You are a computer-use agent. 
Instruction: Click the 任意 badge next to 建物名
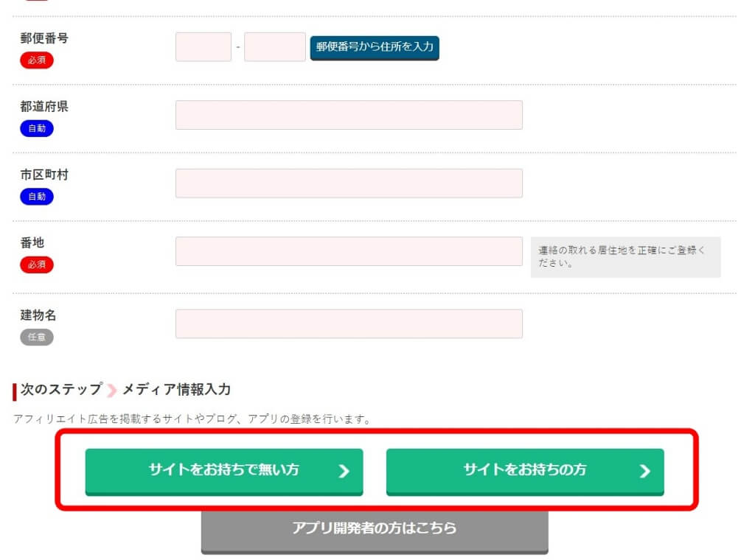point(36,337)
